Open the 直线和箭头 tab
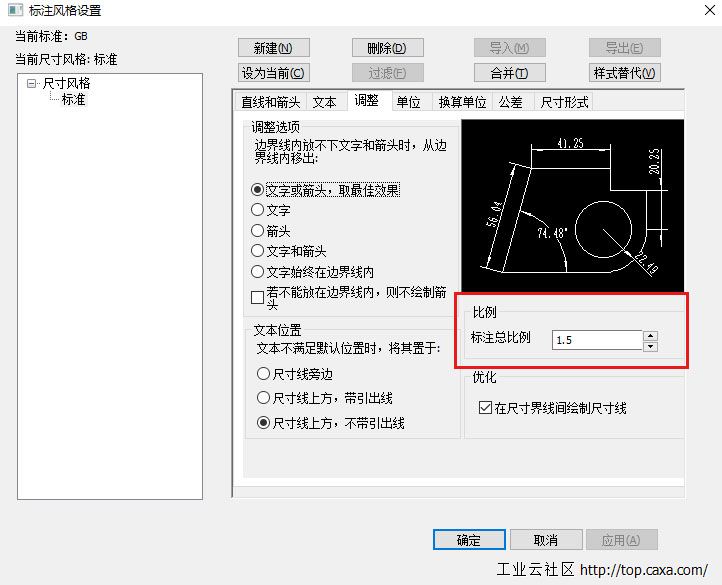The height and width of the screenshot is (585, 722). tap(270, 102)
